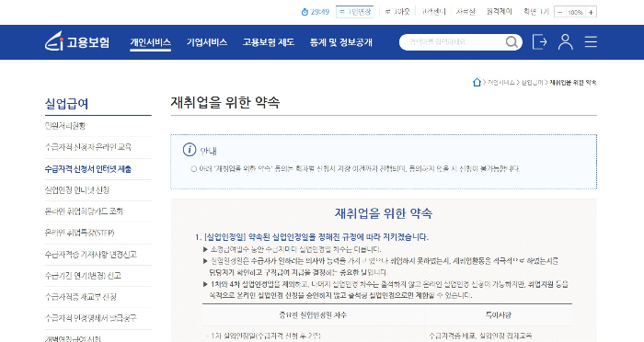Image resolution: width=644 pixels, height=342 pixels.
Task: Click the 개인서비스 breadcrumb item
Action: tap(500, 83)
